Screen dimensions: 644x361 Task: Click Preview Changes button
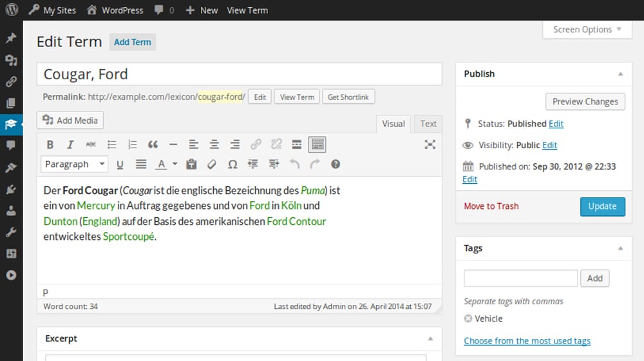pyautogui.click(x=585, y=102)
